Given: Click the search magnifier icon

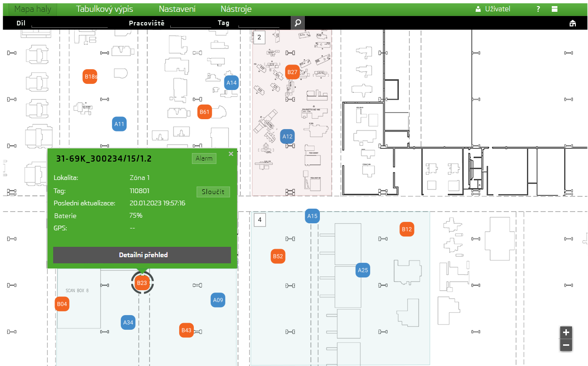Looking at the screenshot, I should point(297,23).
